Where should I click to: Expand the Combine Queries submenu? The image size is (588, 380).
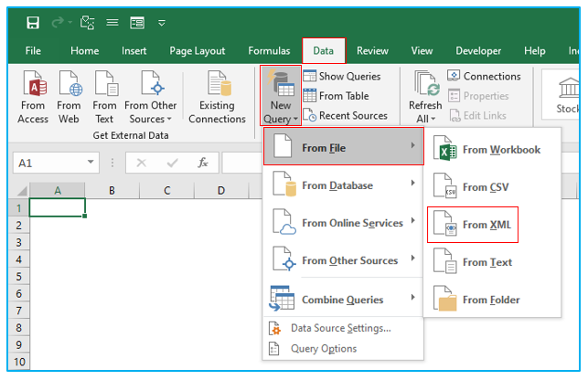(344, 299)
